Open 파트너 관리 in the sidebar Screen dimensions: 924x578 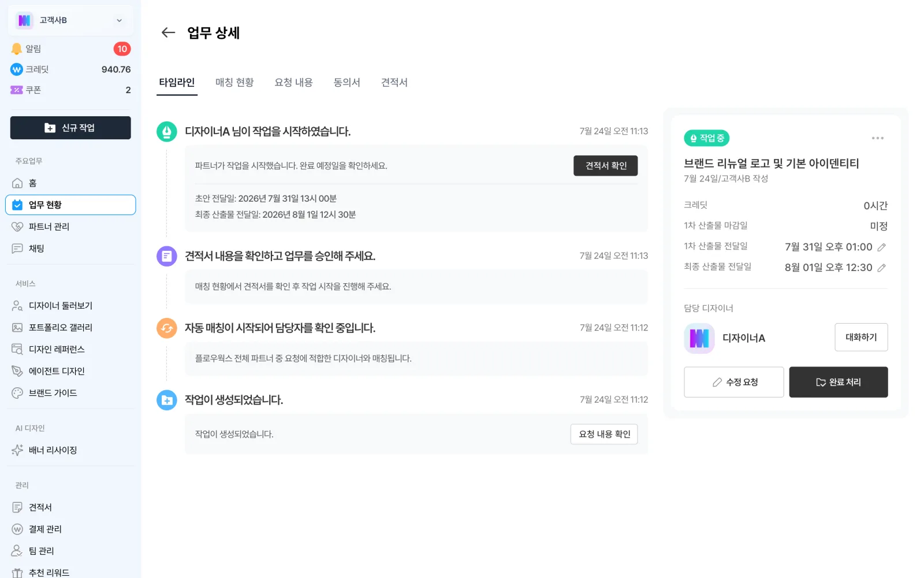[x=70, y=227]
